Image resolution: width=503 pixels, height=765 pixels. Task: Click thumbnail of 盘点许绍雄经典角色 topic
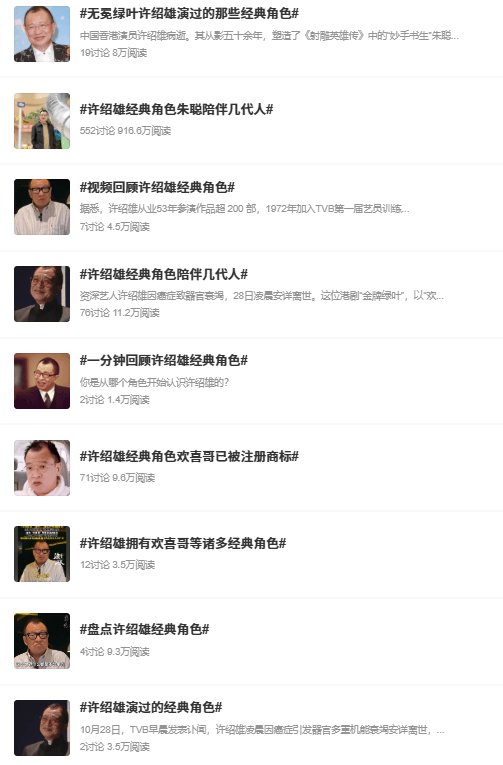tap(42, 641)
